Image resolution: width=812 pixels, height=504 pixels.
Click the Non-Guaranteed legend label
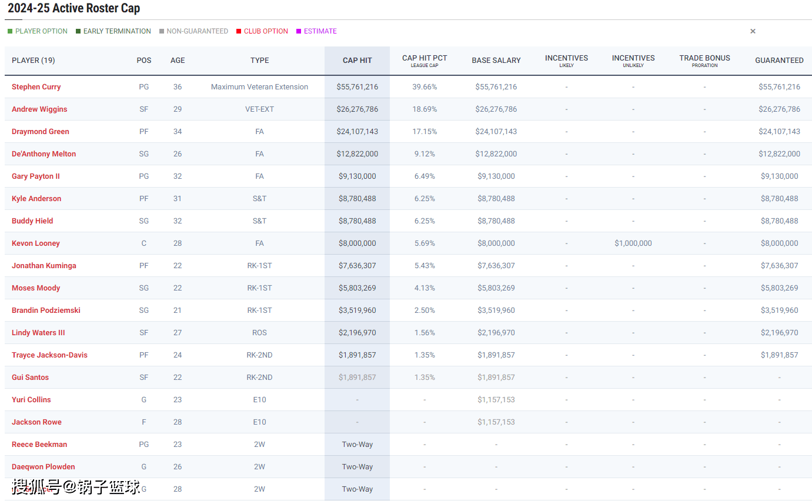[x=197, y=31]
